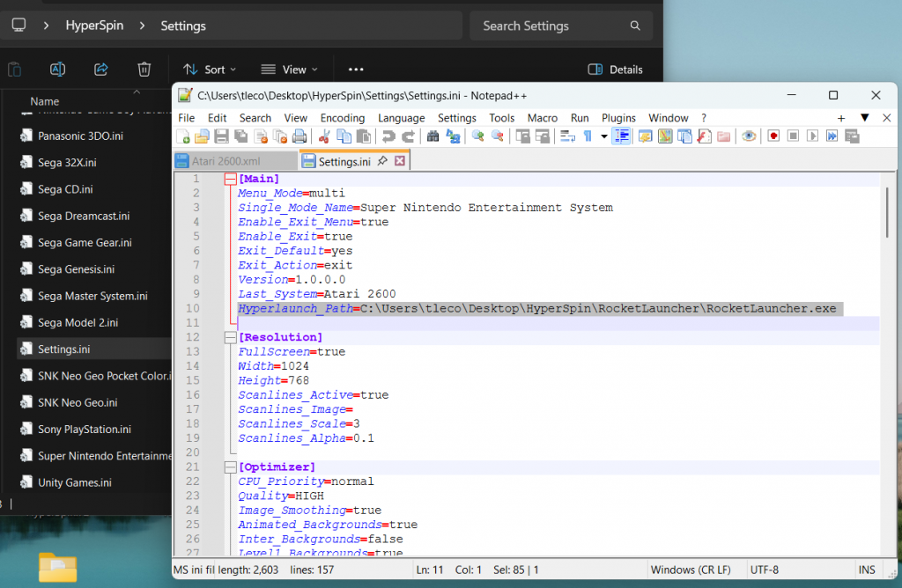Image resolution: width=902 pixels, height=588 pixels.
Task: Click the UTF-8 encoding status bar entry
Action: point(764,570)
